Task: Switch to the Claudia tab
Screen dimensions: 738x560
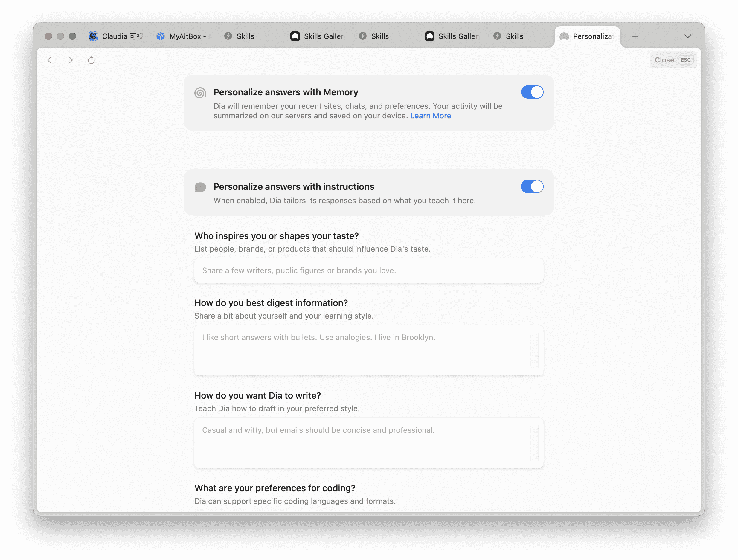Action: (115, 36)
